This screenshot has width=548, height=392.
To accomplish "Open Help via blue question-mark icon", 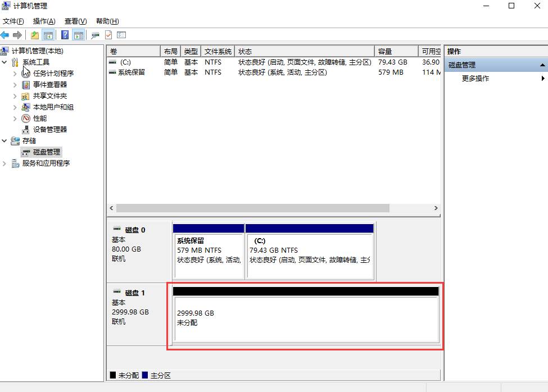I will click(x=65, y=35).
